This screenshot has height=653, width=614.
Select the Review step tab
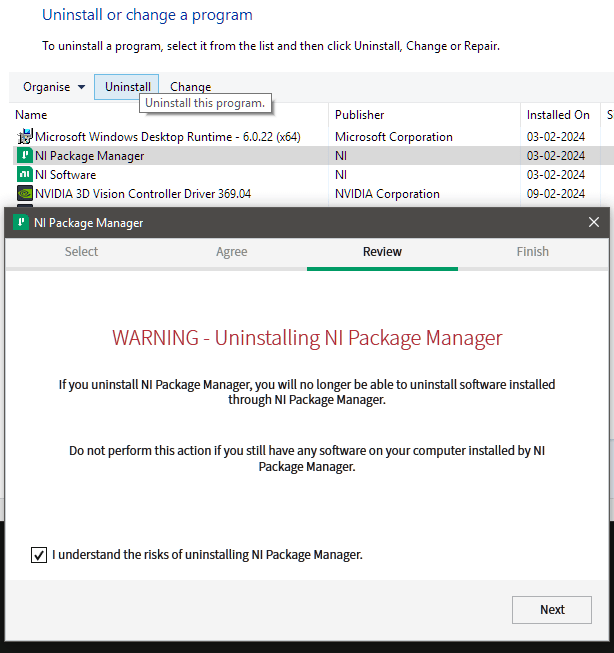382,252
